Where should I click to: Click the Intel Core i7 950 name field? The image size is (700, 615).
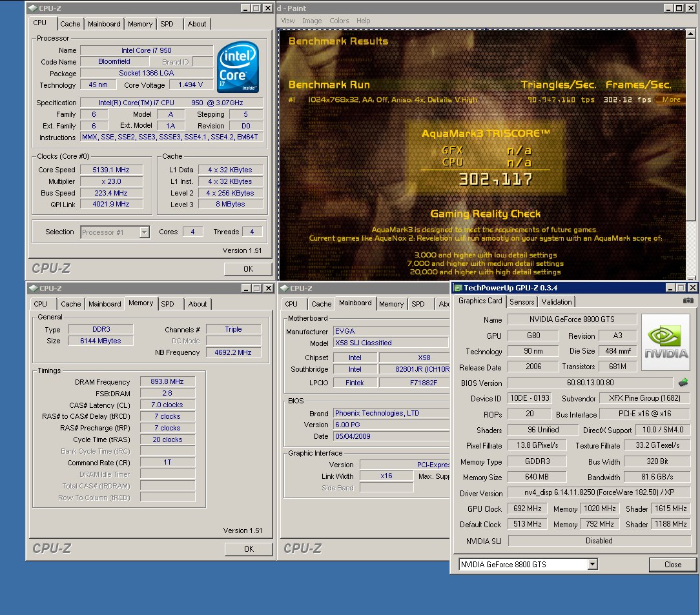pos(147,50)
